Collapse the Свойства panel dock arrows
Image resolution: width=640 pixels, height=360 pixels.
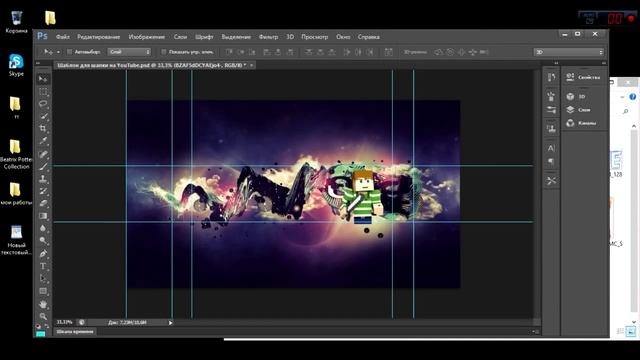604,63
